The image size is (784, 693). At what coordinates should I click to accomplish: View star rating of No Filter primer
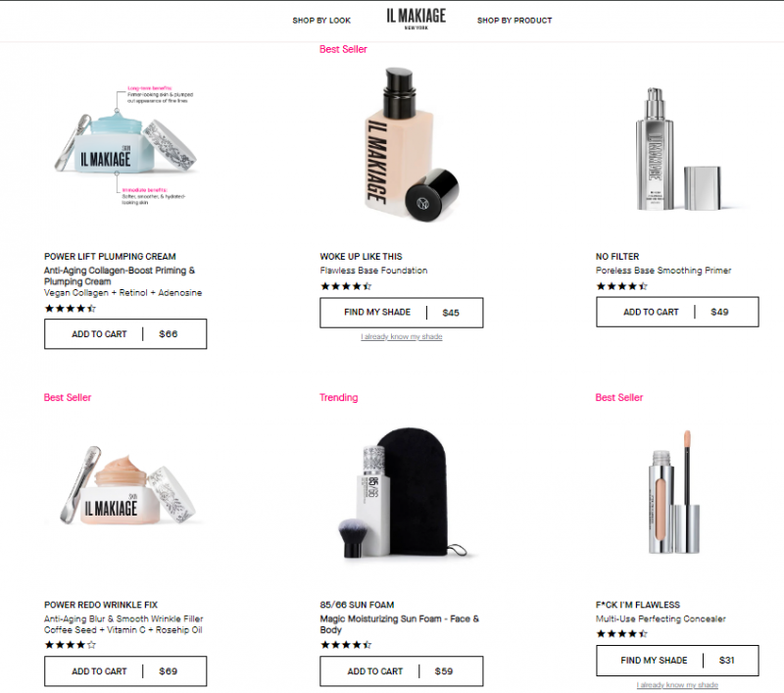pos(621,286)
